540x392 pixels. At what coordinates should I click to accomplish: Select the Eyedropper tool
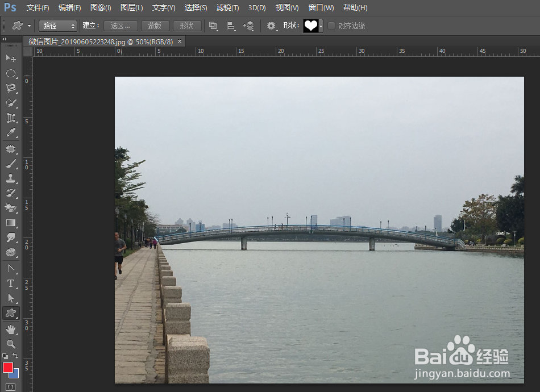tap(11, 133)
